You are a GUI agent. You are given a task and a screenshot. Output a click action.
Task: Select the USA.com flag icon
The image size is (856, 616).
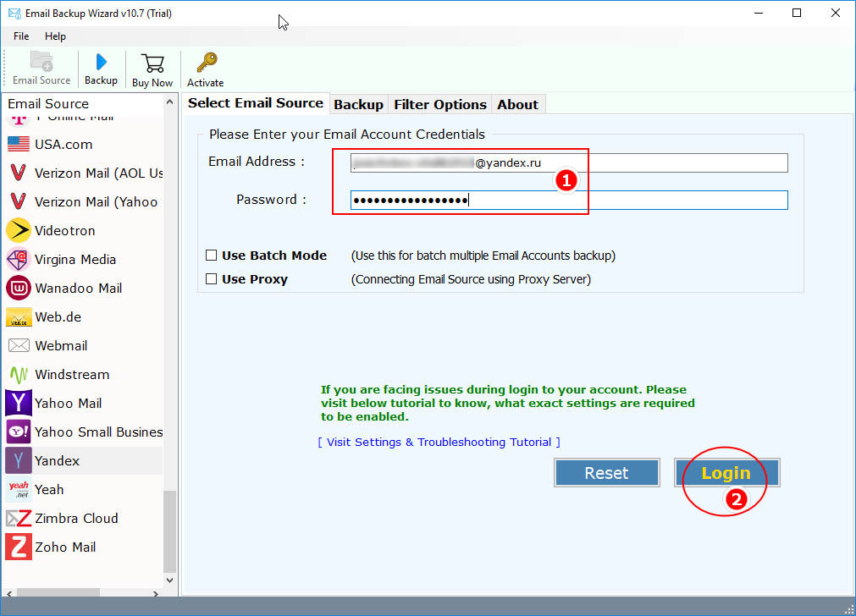[19, 144]
